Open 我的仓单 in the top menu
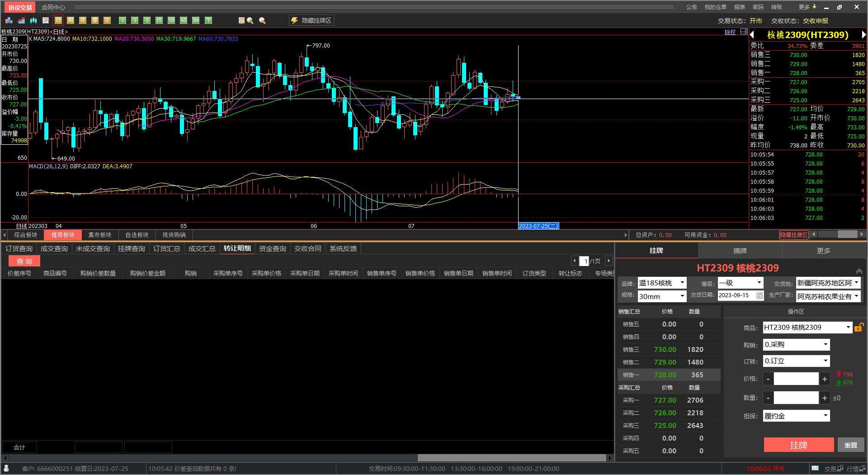The width and height of the screenshot is (868, 475). (715, 7)
